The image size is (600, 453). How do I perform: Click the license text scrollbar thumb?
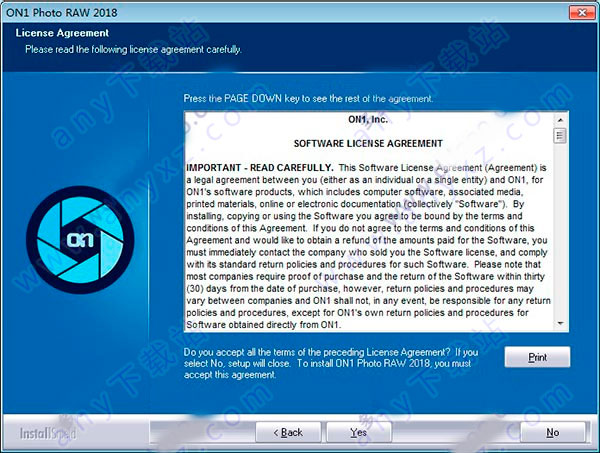pos(560,136)
